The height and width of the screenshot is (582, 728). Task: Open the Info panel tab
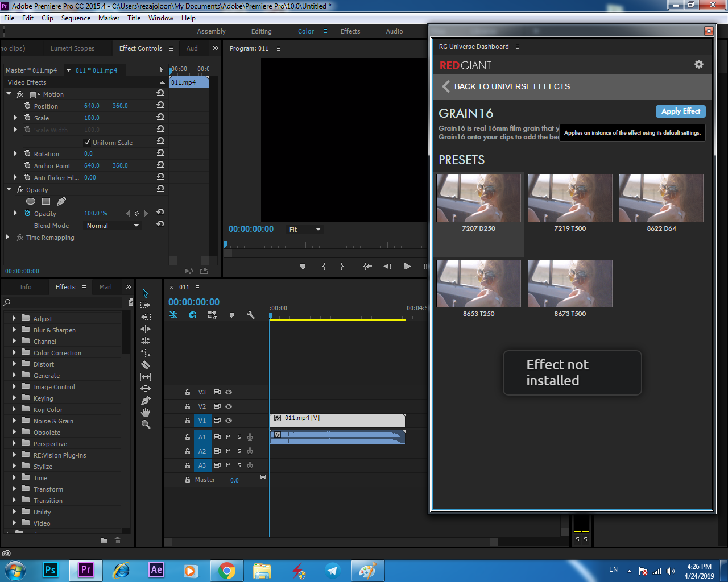coord(26,287)
